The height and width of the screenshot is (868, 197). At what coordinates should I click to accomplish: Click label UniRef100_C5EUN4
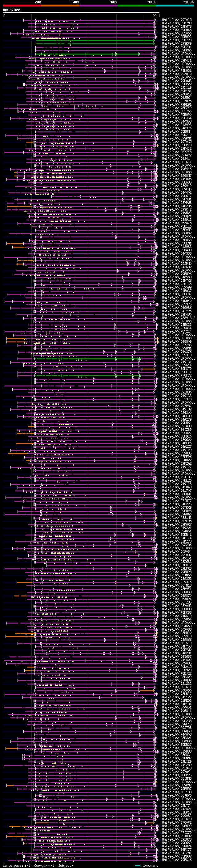click(177, 132)
